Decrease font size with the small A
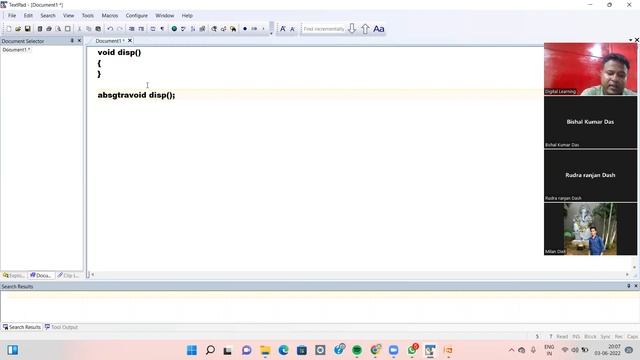This screenshot has height=360, width=640. 292,29
